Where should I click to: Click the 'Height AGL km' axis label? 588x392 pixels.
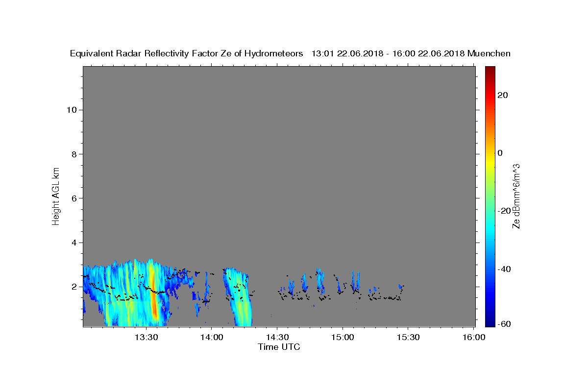click(x=56, y=196)
